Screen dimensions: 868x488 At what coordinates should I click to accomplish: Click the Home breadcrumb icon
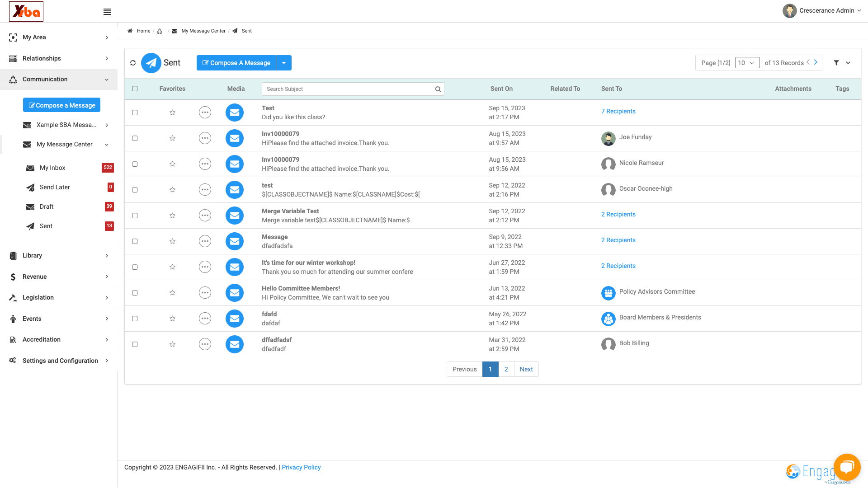point(130,31)
